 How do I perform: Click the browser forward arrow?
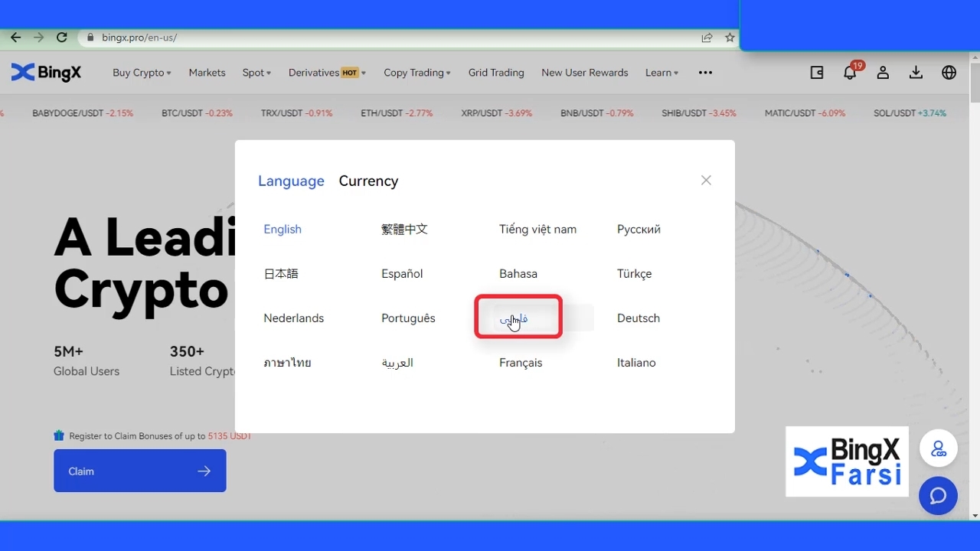point(39,37)
